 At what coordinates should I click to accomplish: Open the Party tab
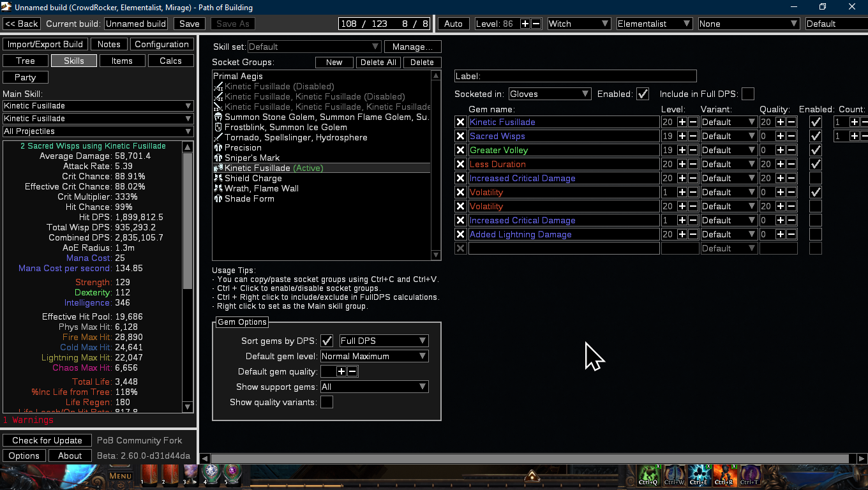coord(26,77)
